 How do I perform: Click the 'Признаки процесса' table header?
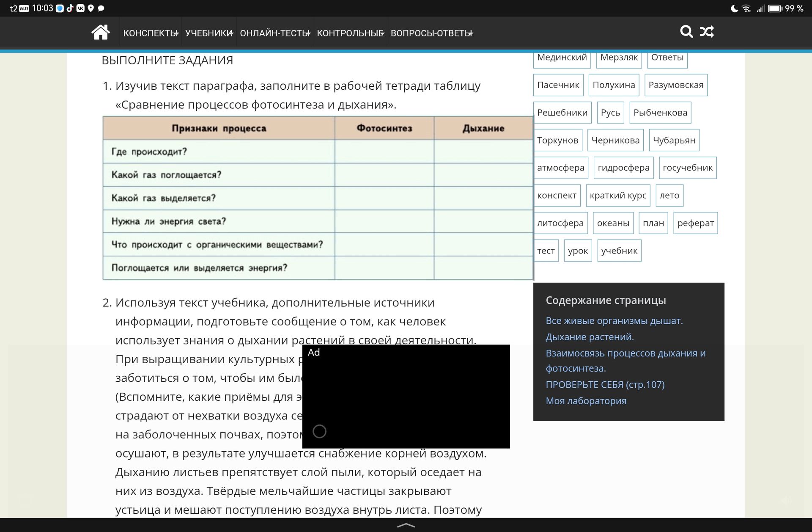tap(219, 128)
